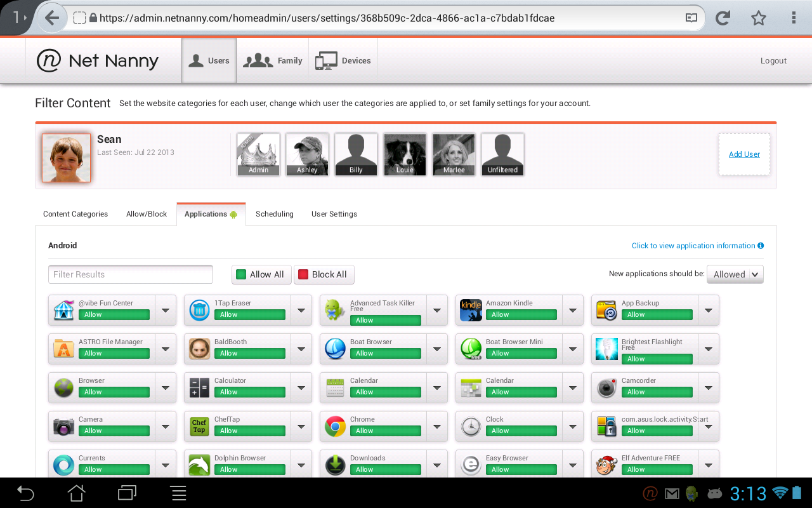The height and width of the screenshot is (508, 812).
Task: Select the Downloads app icon
Action: coord(335,465)
